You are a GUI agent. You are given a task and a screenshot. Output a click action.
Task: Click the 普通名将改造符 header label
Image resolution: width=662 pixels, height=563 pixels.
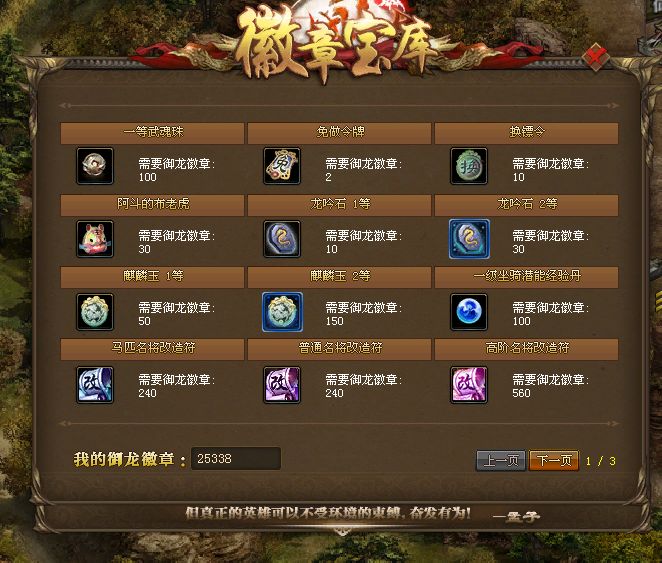(340, 348)
